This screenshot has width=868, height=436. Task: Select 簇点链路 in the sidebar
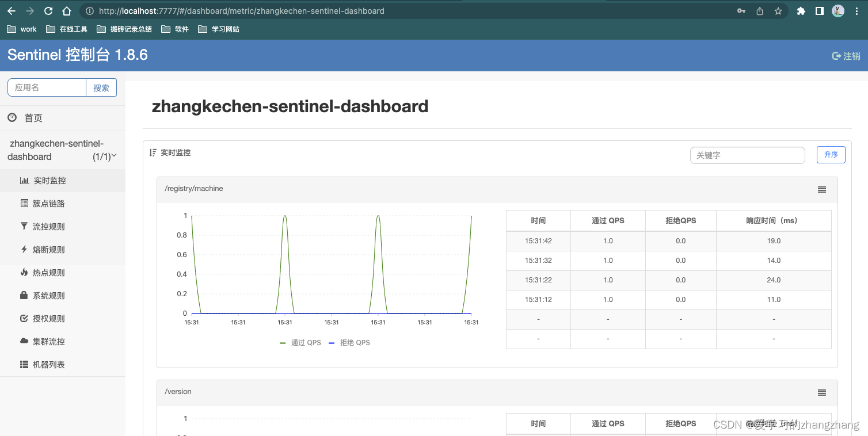pyautogui.click(x=49, y=203)
